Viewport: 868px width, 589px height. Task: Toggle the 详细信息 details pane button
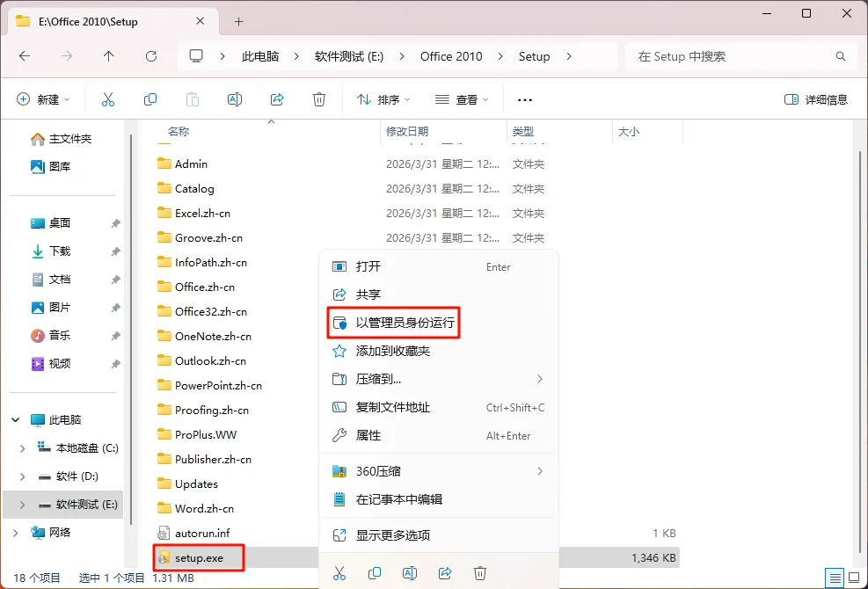click(816, 99)
